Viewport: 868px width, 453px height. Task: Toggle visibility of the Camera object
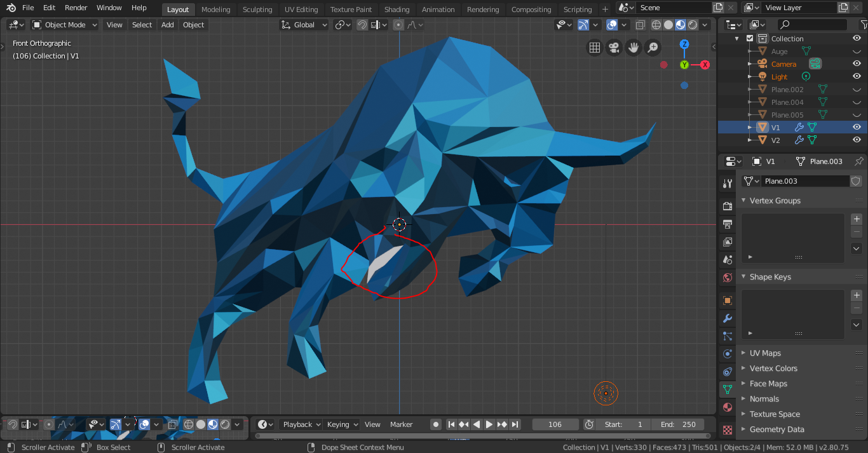[857, 64]
